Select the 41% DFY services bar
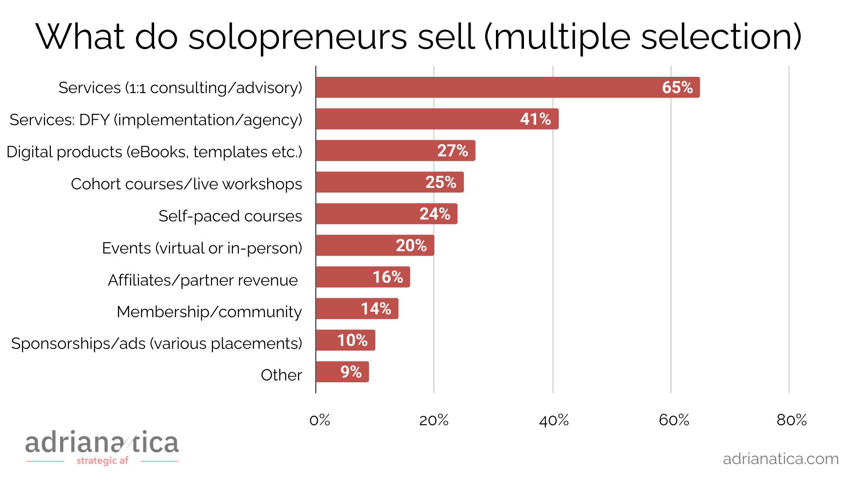This screenshot has width=868, height=488. coord(437,119)
